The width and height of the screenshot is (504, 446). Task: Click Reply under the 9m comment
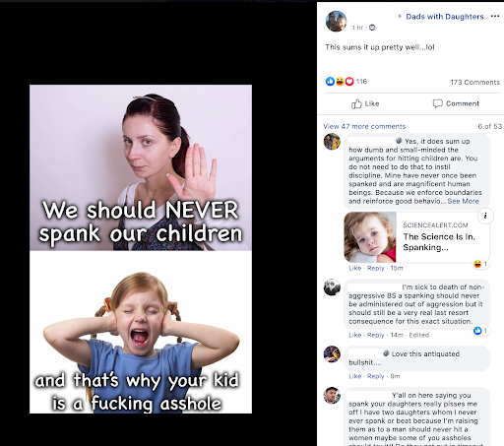tap(375, 376)
